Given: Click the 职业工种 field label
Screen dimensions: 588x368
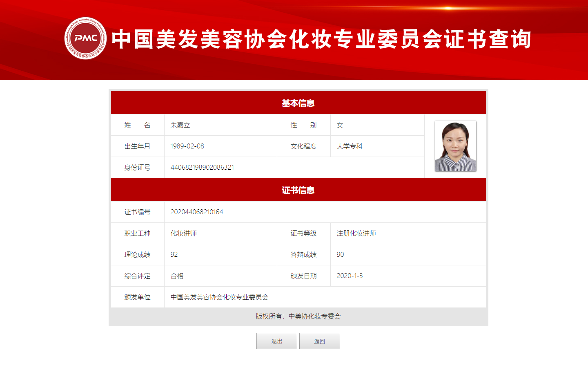Looking at the screenshot, I should point(137,233).
